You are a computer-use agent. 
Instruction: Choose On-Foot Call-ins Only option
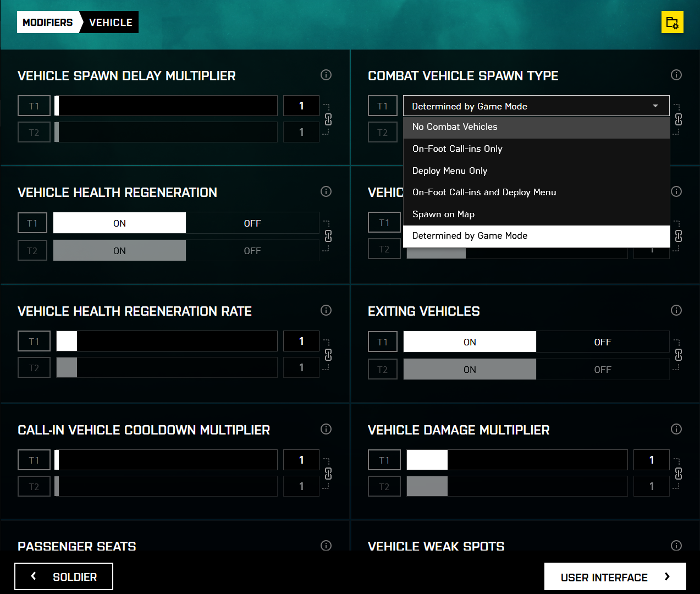point(536,149)
